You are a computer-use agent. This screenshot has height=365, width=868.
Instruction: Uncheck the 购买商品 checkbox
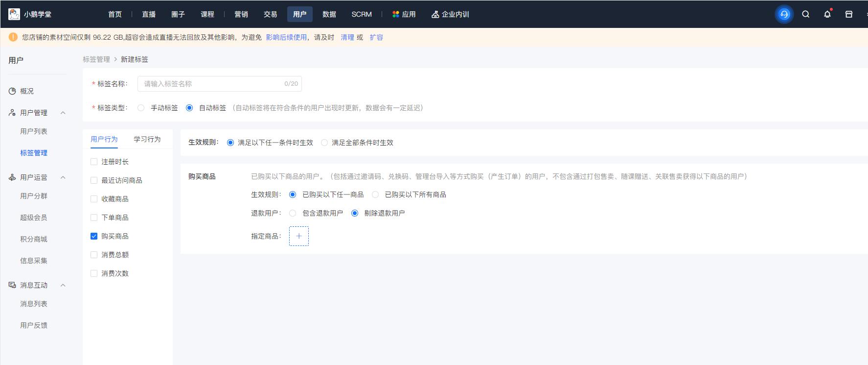pos(94,236)
